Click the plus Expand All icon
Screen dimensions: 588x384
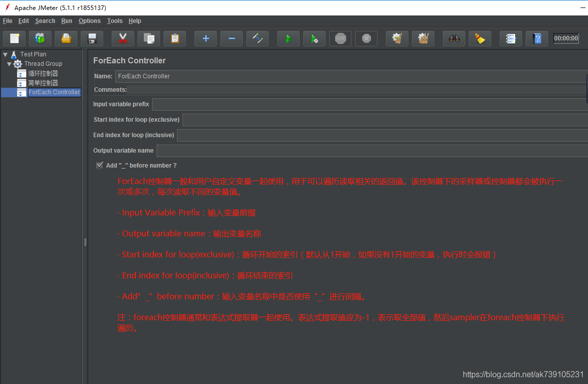coord(206,38)
